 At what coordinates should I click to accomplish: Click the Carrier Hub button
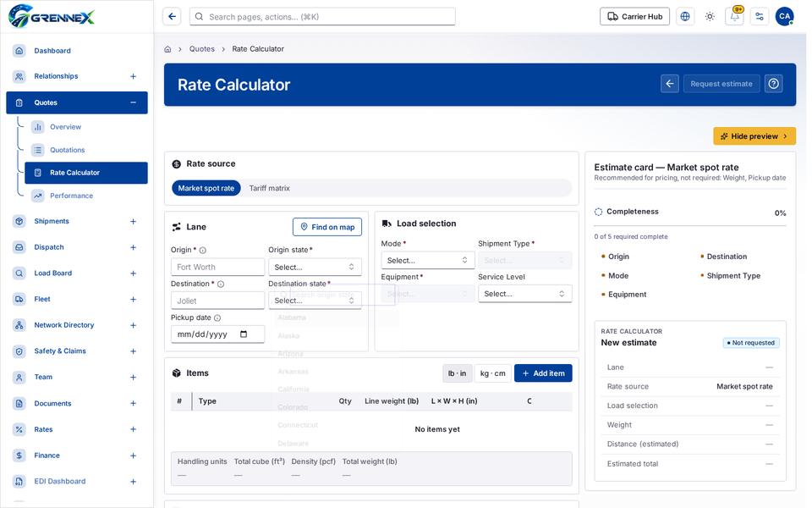pos(634,17)
